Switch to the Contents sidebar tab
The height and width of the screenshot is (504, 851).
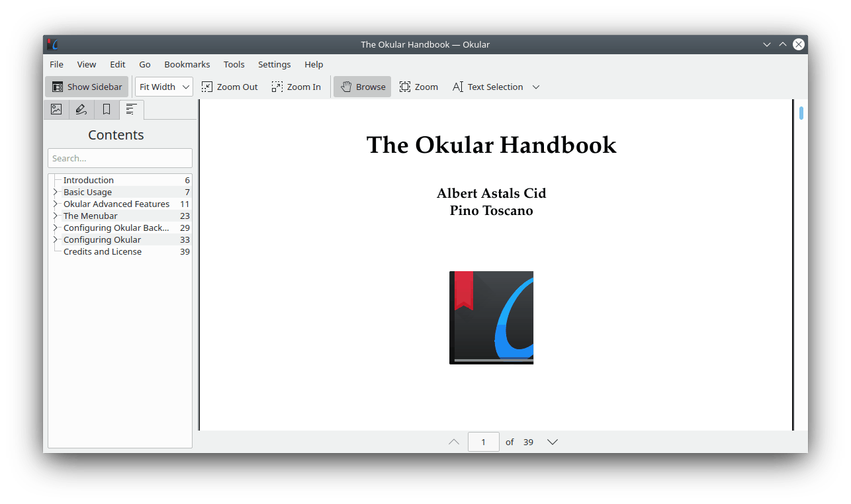(x=132, y=110)
